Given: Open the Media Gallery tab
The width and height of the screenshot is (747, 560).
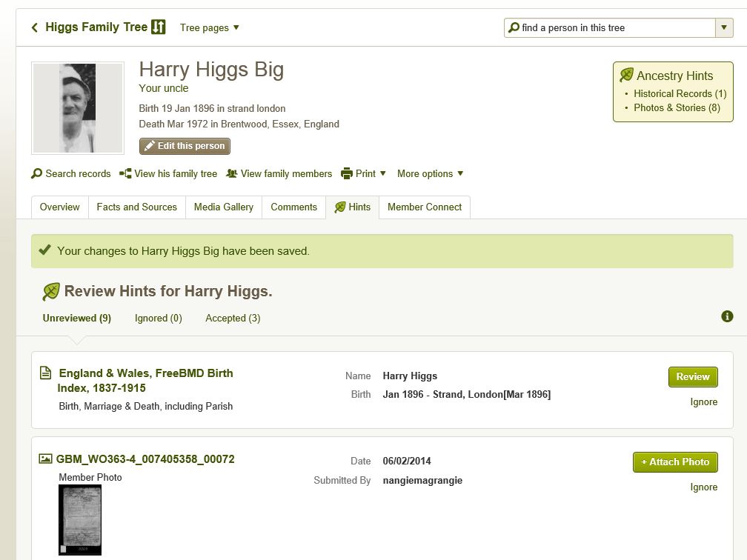Looking at the screenshot, I should pyautogui.click(x=224, y=207).
